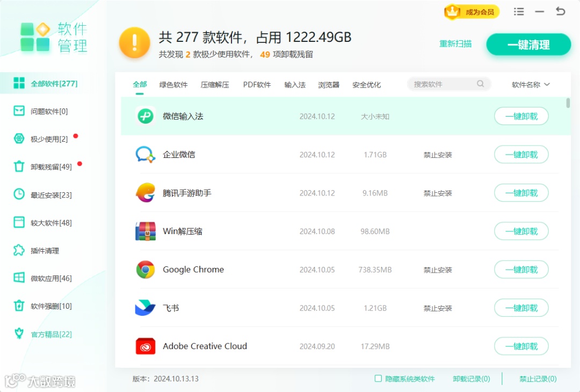Click the software list scrollbar thumb

coord(568,103)
